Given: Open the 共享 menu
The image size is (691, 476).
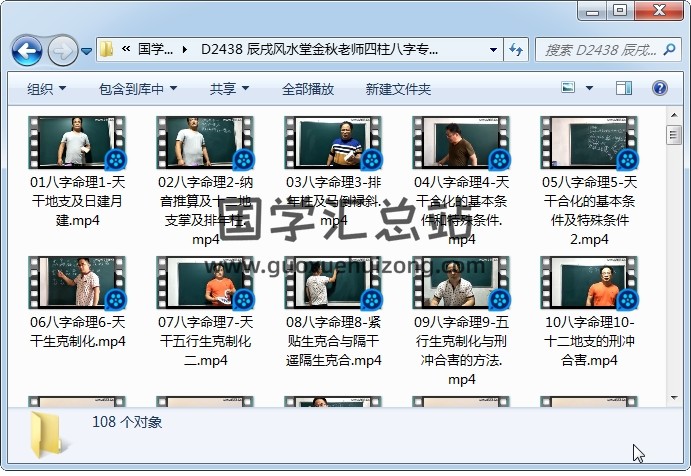Looking at the screenshot, I should (229, 89).
